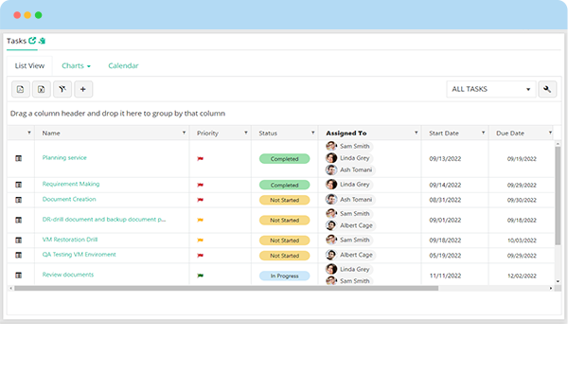Click start date 09/13/2022 cell
The height and width of the screenshot is (392, 568).
[x=445, y=159]
